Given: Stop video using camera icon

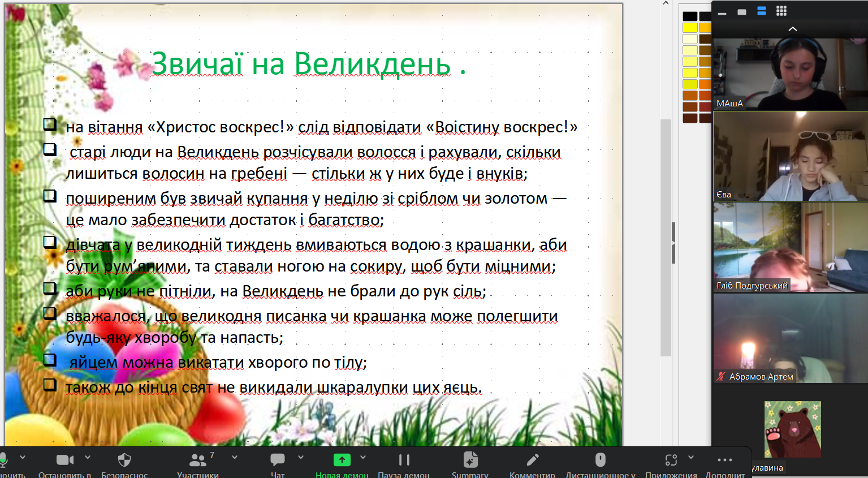Looking at the screenshot, I should click(65, 460).
